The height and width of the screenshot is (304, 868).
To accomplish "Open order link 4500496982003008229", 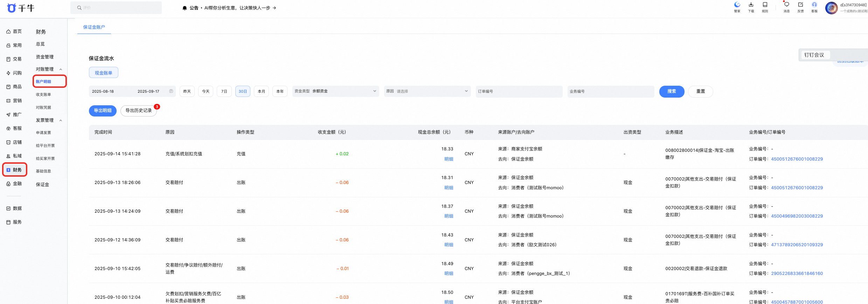I will point(797,216).
